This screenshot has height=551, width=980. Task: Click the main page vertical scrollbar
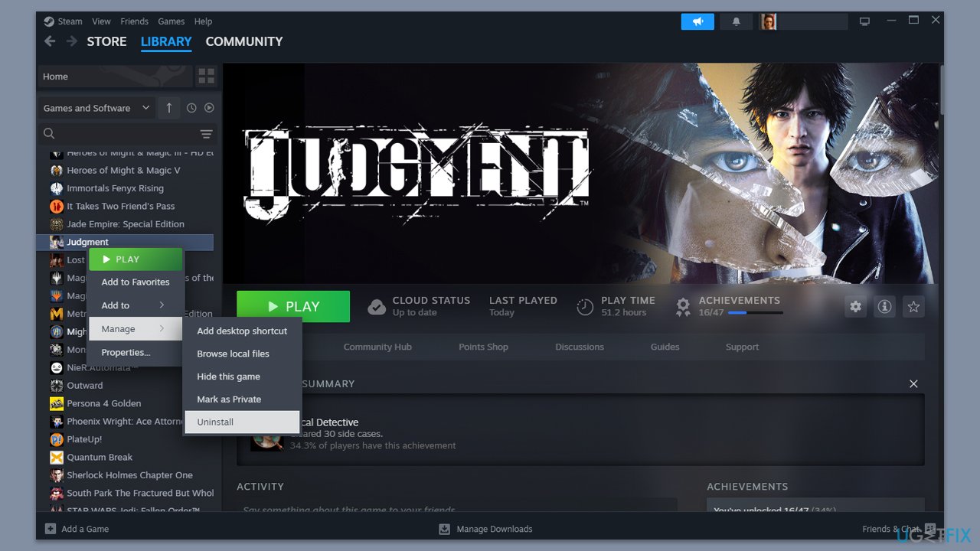pyautogui.click(x=941, y=89)
